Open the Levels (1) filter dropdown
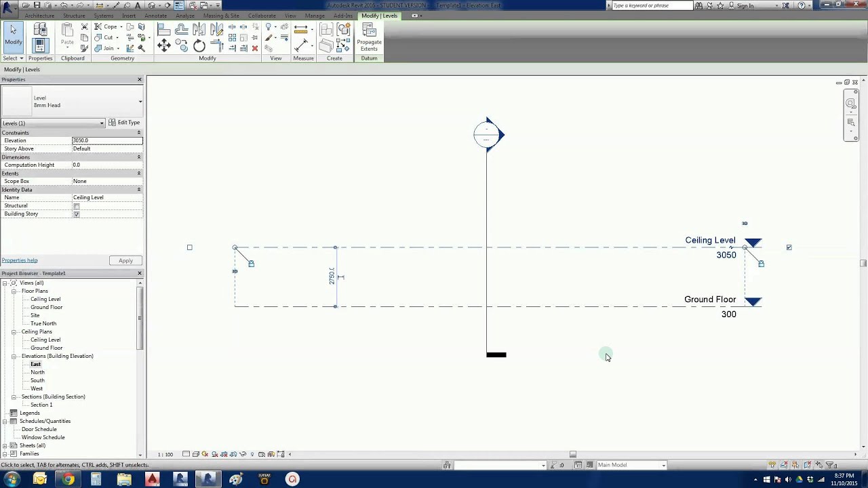This screenshot has width=868, height=488. click(102, 123)
